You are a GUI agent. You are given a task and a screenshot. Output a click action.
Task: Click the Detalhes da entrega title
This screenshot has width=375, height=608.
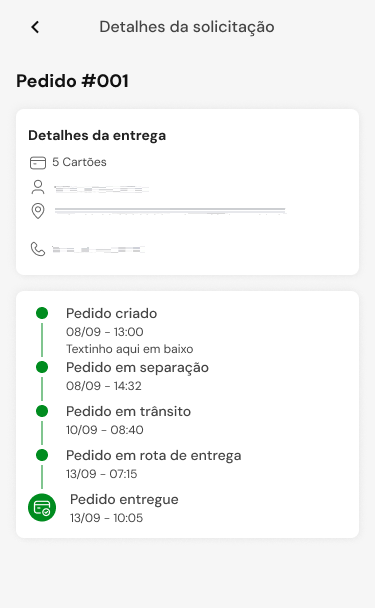97,136
